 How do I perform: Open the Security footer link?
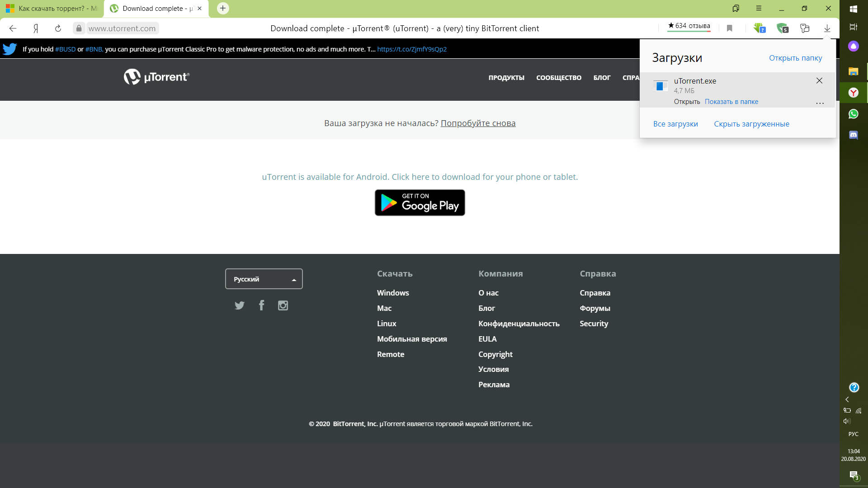click(594, 324)
